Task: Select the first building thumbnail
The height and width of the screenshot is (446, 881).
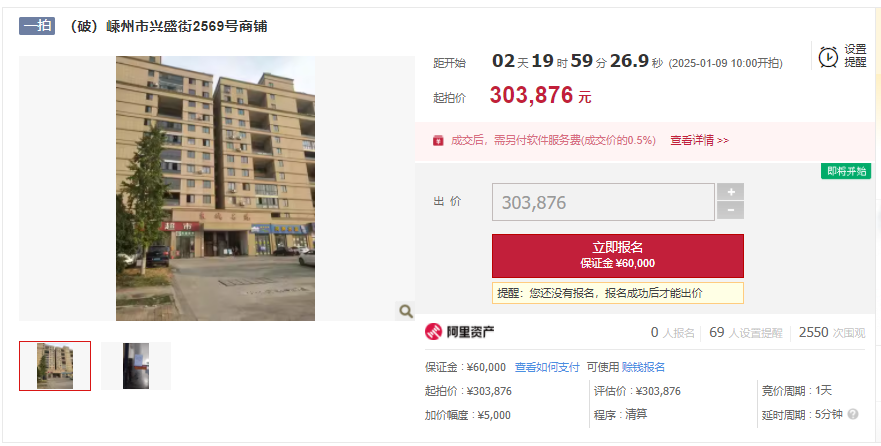Action: tap(55, 366)
